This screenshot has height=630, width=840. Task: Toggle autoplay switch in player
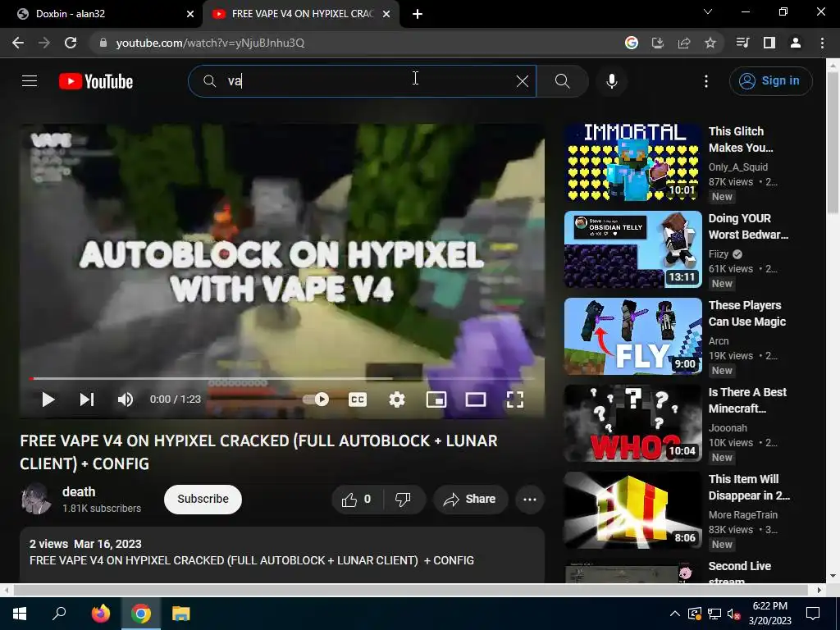(x=316, y=399)
